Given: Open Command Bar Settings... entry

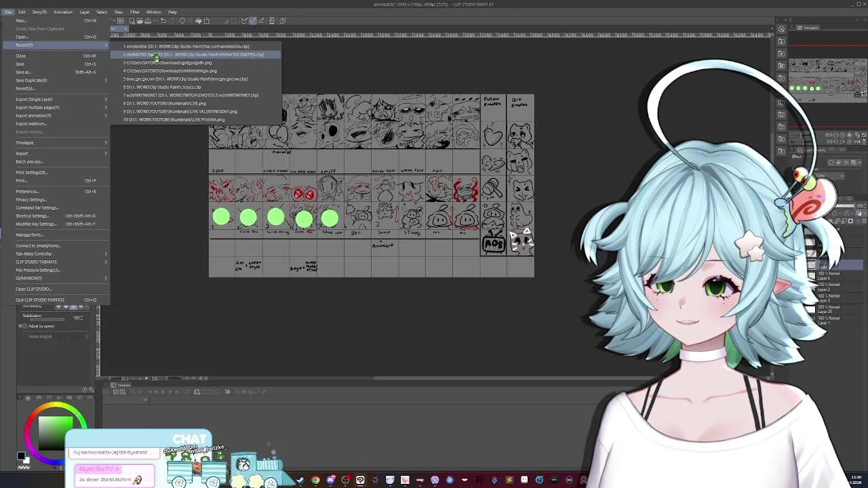Looking at the screenshot, I should pos(56,207).
